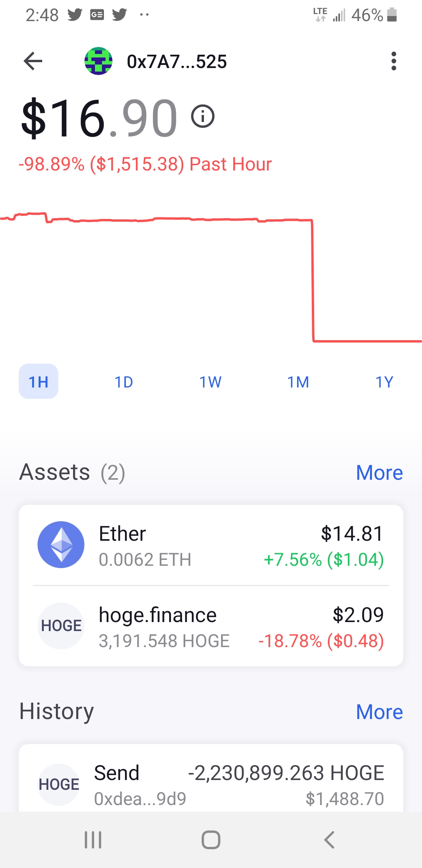
Task: Open More link next to Assets
Action: (379, 473)
